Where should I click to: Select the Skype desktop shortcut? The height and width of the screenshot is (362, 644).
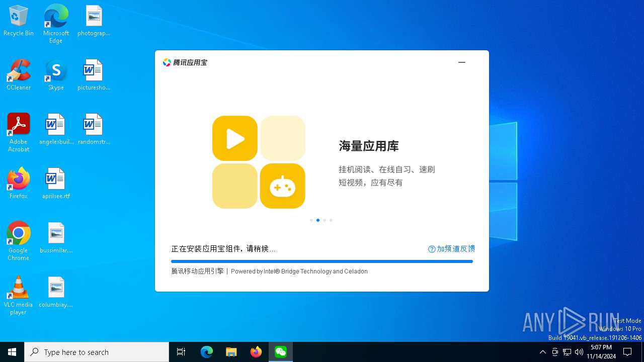pos(56,75)
